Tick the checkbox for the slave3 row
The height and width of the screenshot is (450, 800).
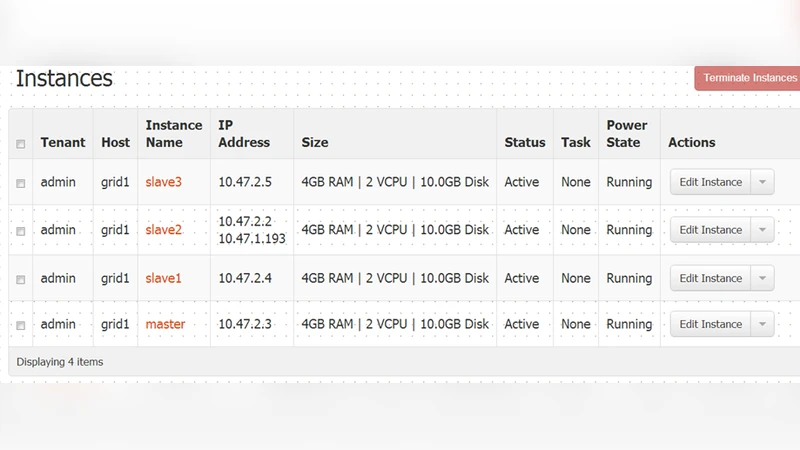(21, 183)
